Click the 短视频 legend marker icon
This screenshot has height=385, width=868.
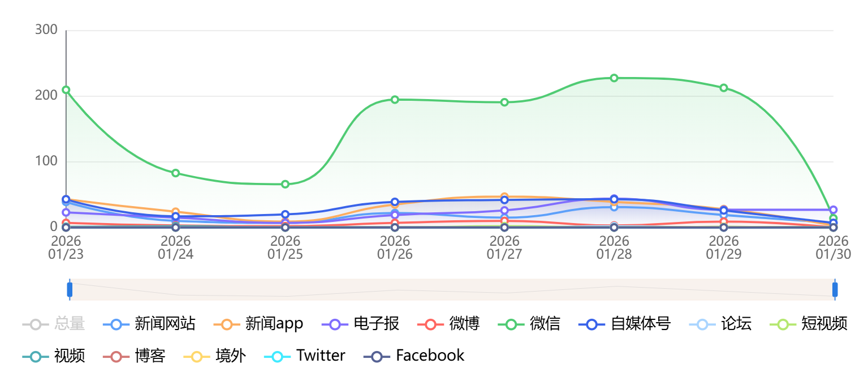point(783,324)
